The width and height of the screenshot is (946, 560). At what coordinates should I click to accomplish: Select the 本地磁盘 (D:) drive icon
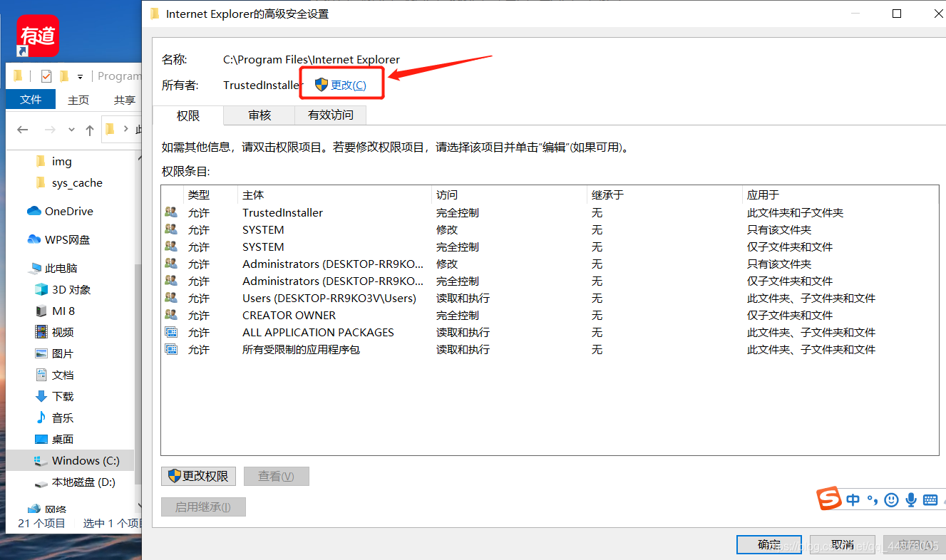click(x=41, y=482)
